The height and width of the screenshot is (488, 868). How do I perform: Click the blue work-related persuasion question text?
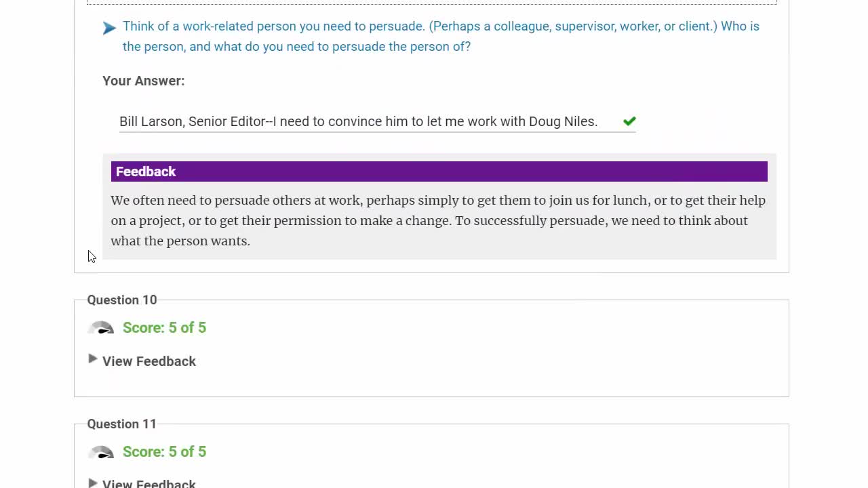(x=441, y=37)
